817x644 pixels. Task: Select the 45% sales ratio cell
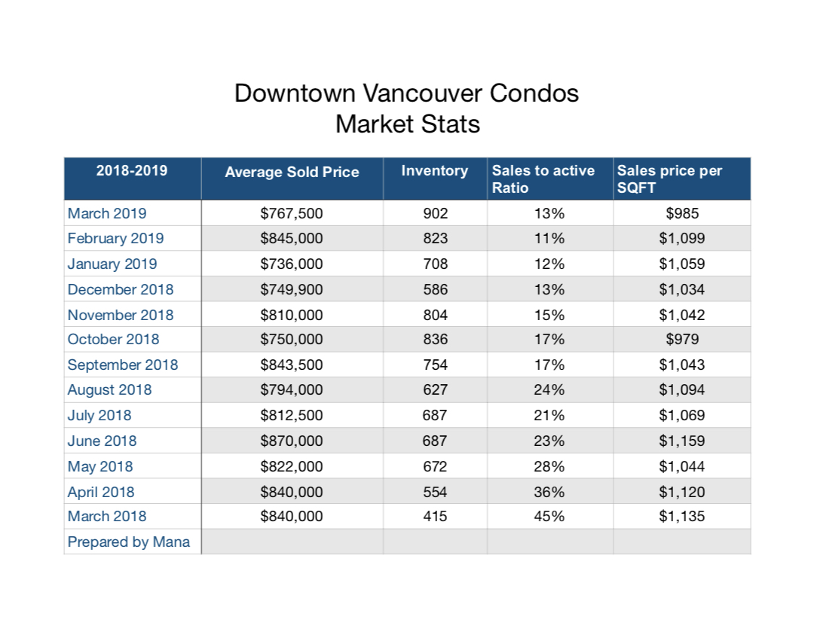549,516
